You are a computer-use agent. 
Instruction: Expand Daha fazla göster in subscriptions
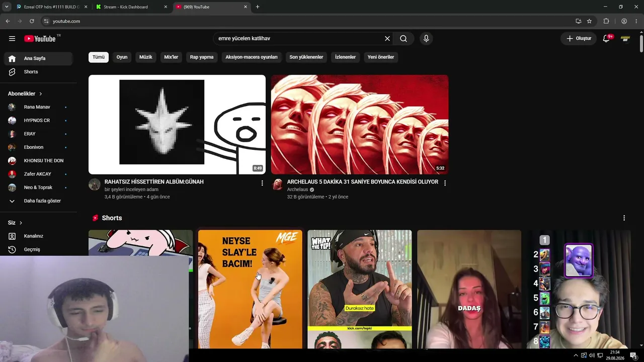38,201
